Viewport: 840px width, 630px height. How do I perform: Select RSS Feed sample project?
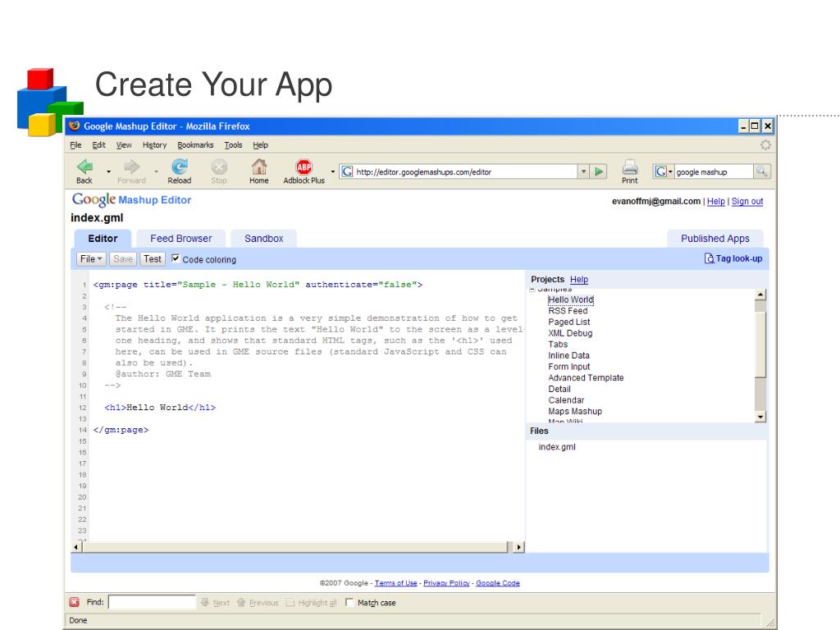568,311
